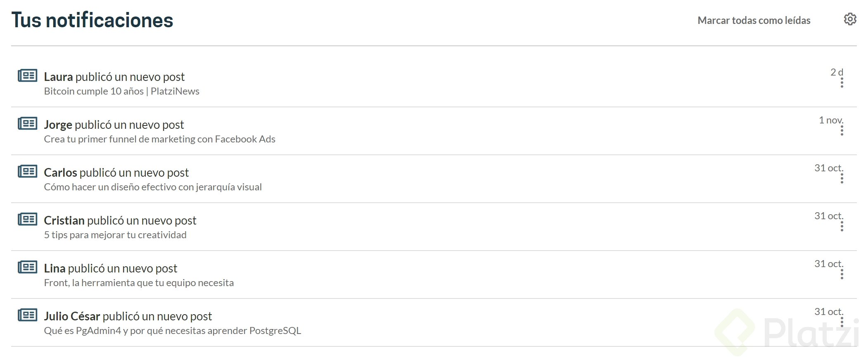Viewport: 868px width, 360px height.
Task: Open the Front herramienta post from Lina
Action: (x=139, y=283)
